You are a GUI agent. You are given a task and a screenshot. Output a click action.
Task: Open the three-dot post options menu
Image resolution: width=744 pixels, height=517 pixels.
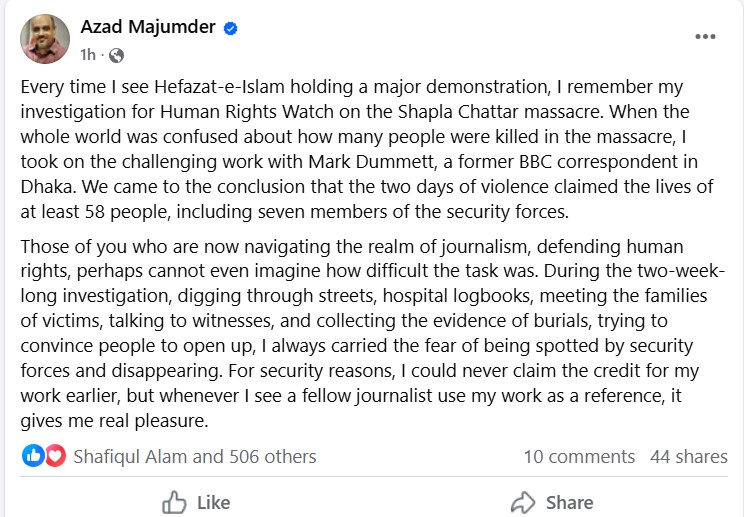tap(705, 37)
